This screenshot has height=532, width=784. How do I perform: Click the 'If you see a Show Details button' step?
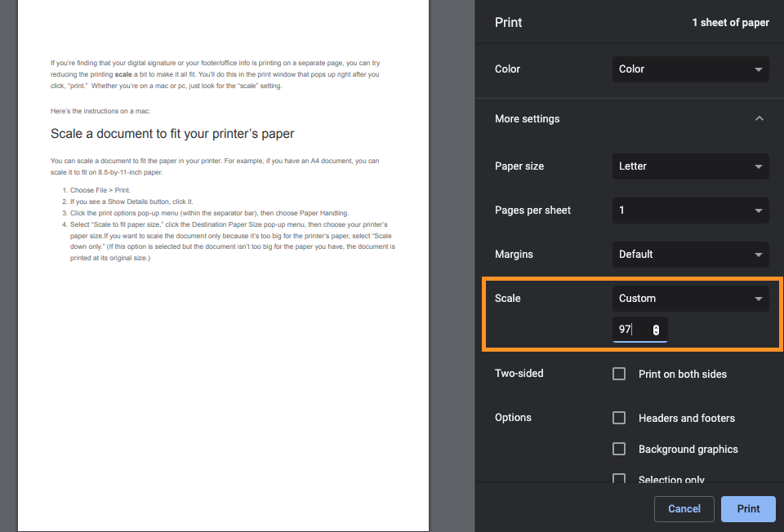[x=131, y=202]
